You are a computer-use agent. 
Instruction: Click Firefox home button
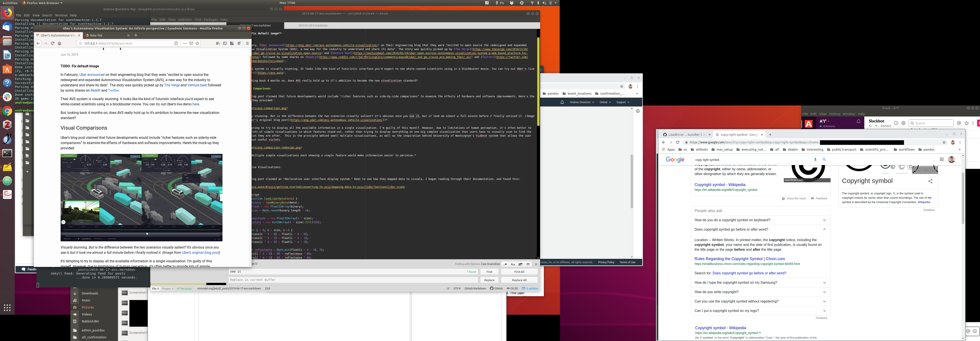point(59,43)
